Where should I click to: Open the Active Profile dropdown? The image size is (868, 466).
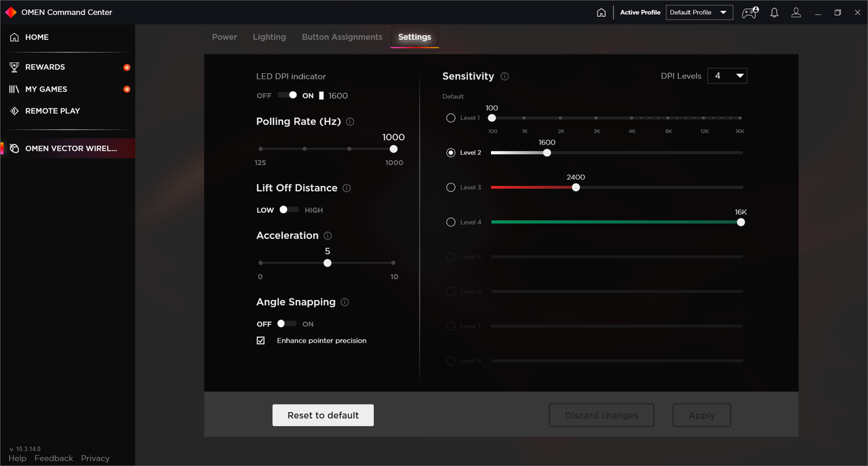coord(699,12)
